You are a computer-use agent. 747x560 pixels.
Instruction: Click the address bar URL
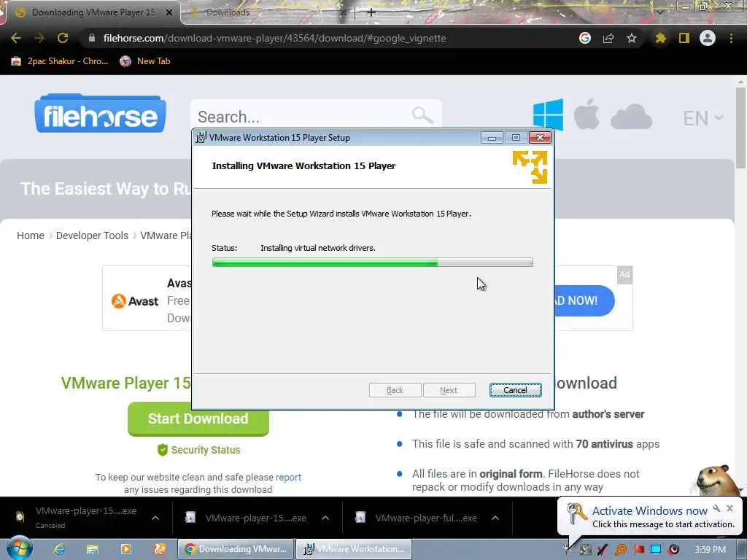(x=274, y=38)
